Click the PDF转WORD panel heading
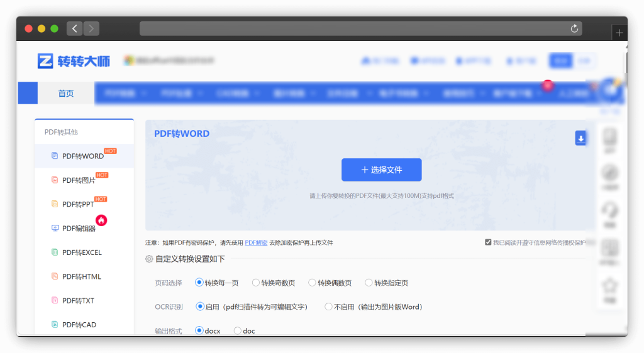 click(x=182, y=134)
